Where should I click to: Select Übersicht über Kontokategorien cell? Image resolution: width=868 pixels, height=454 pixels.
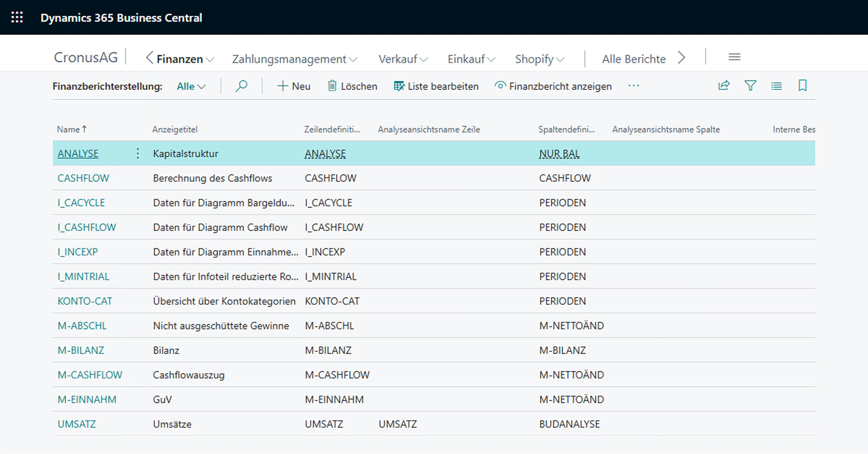224,301
